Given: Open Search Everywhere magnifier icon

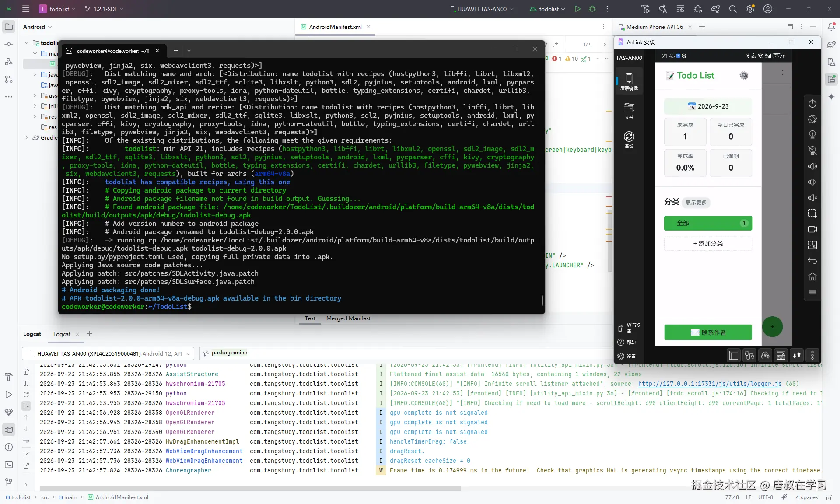Looking at the screenshot, I should click(733, 9).
